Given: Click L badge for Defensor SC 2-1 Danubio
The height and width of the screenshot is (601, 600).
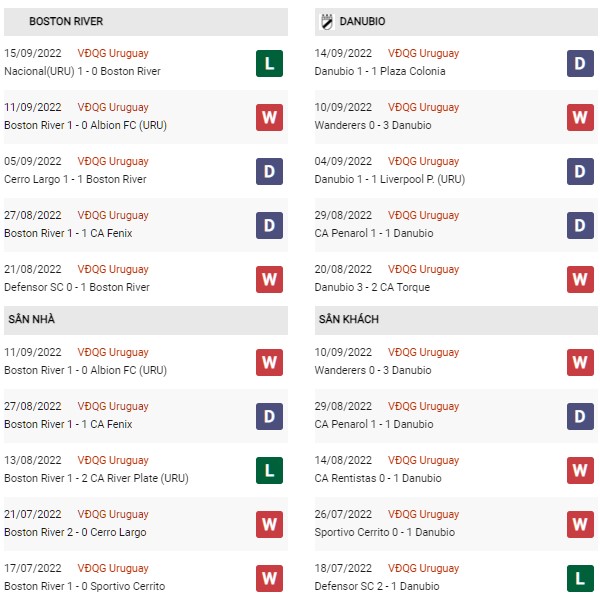Looking at the screenshot, I should (580, 578).
